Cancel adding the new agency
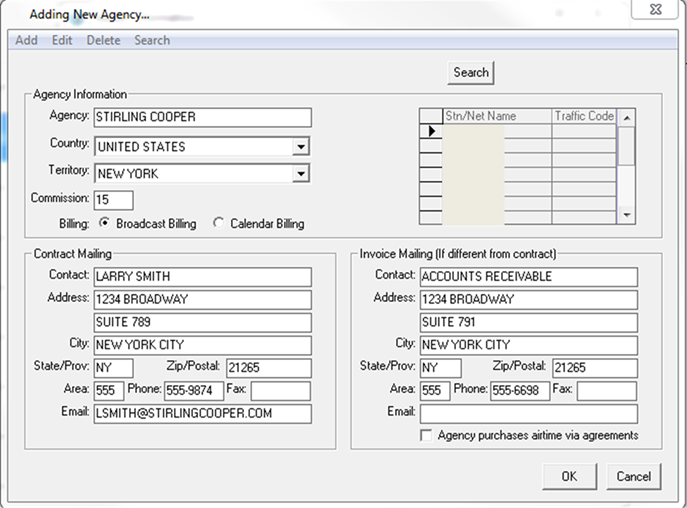This screenshot has height=508, width=687. click(x=633, y=476)
